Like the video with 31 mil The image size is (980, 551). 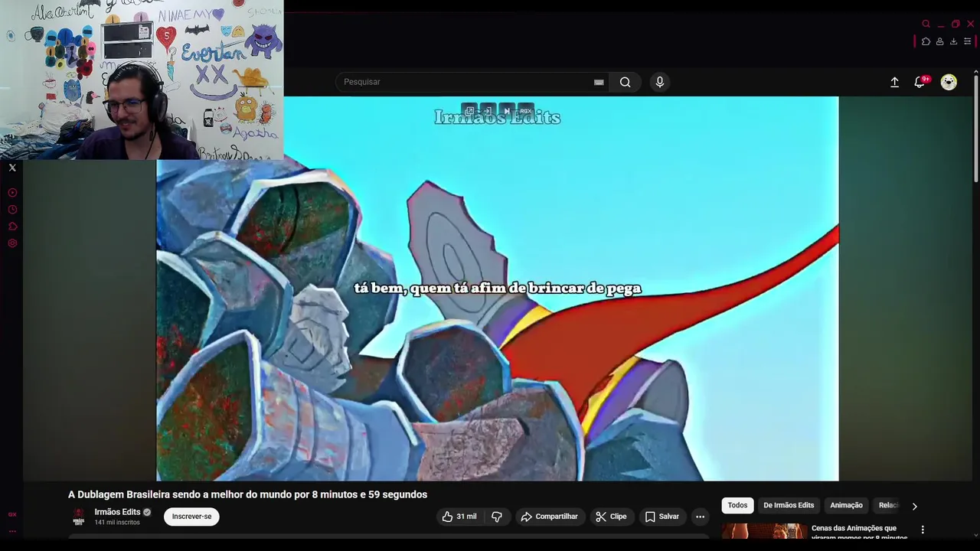pos(459,517)
